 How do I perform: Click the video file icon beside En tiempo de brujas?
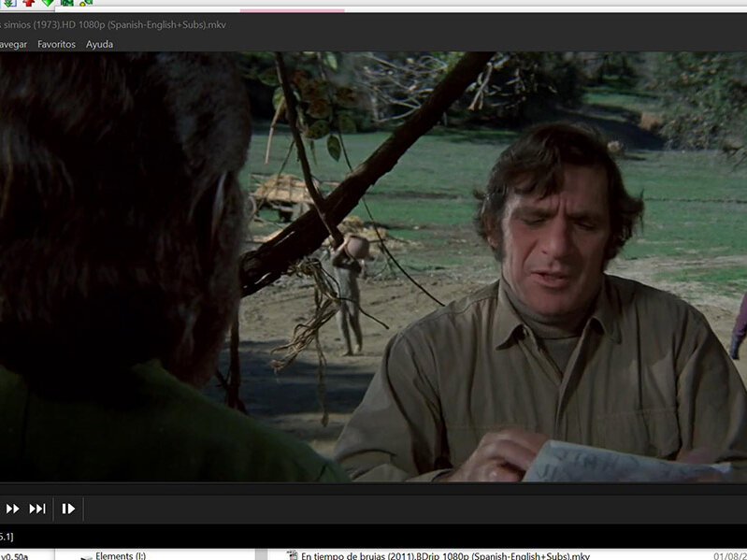[x=292, y=555]
